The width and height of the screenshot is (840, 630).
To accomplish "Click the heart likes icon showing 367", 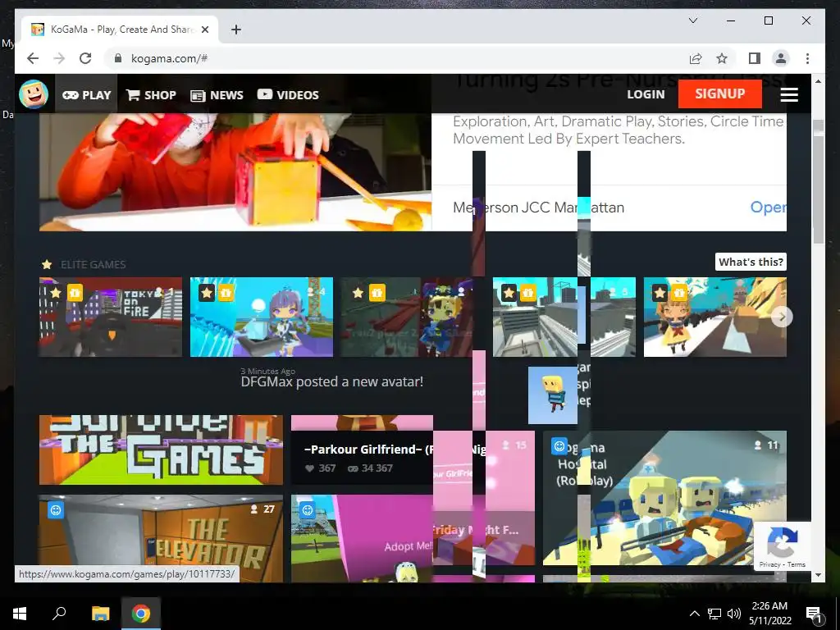I will pos(309,468).
